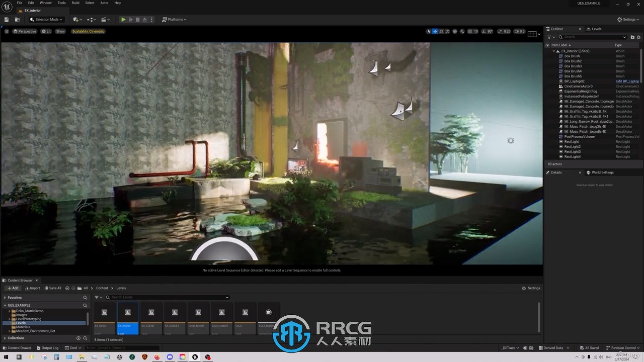Open the Lit view mode menu
The width and height of the screenshot is (644, 362).
[x=46, y=31]
